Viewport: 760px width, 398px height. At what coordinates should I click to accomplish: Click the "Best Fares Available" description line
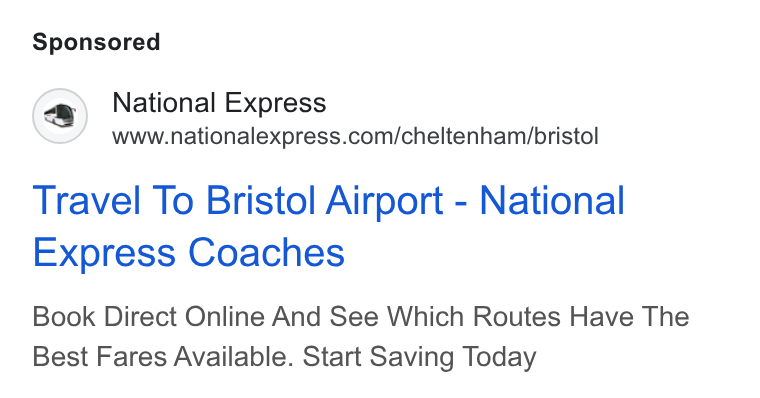point(163,357)
